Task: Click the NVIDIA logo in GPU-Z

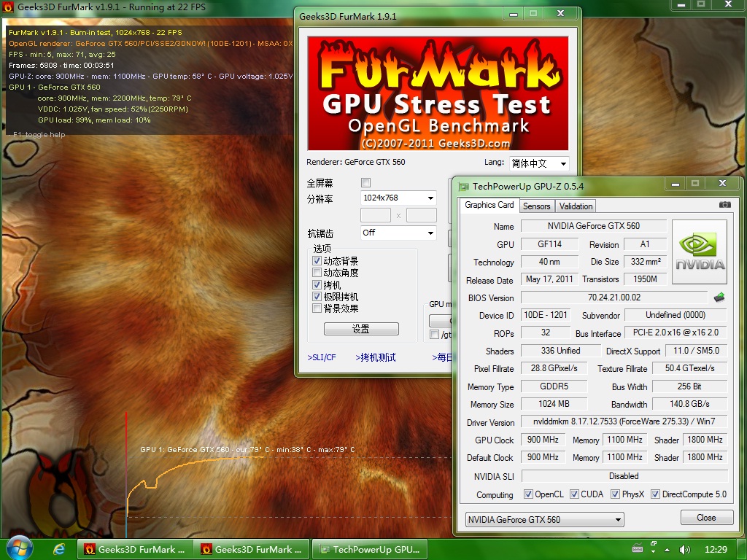Action: tap(699, 252)
